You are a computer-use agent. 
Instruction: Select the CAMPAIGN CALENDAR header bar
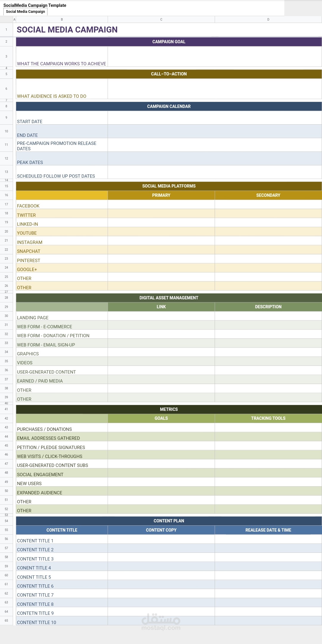[x=169, y=106]
